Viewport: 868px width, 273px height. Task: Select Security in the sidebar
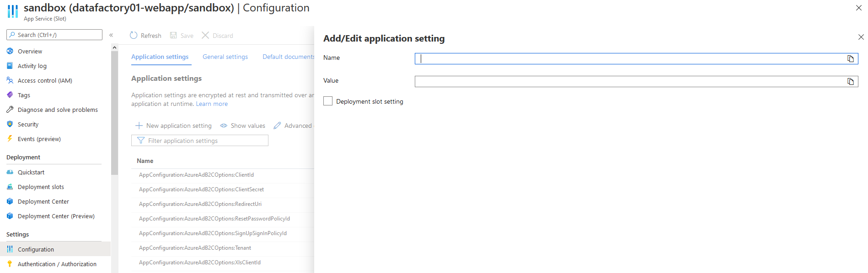(28, 125)
